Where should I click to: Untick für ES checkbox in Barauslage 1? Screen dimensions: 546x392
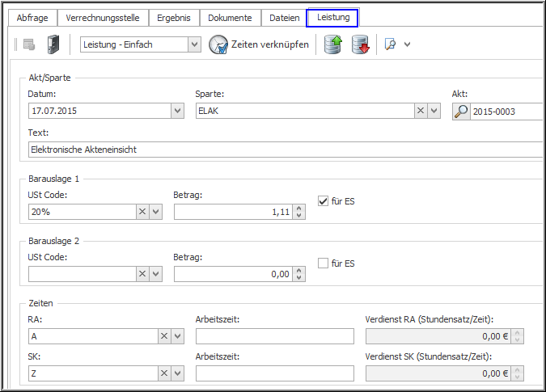coord(323,201)
